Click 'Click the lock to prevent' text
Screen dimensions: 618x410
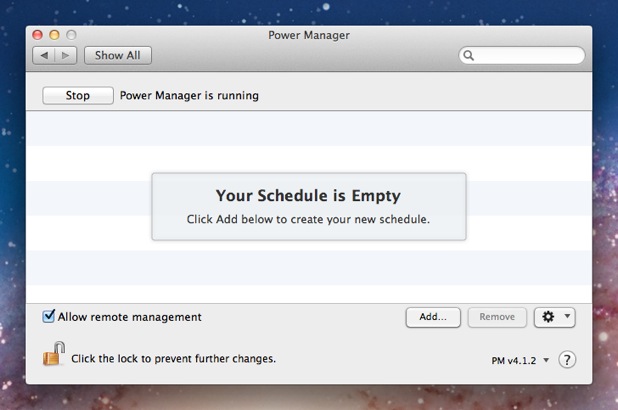(x=173, y=359)
